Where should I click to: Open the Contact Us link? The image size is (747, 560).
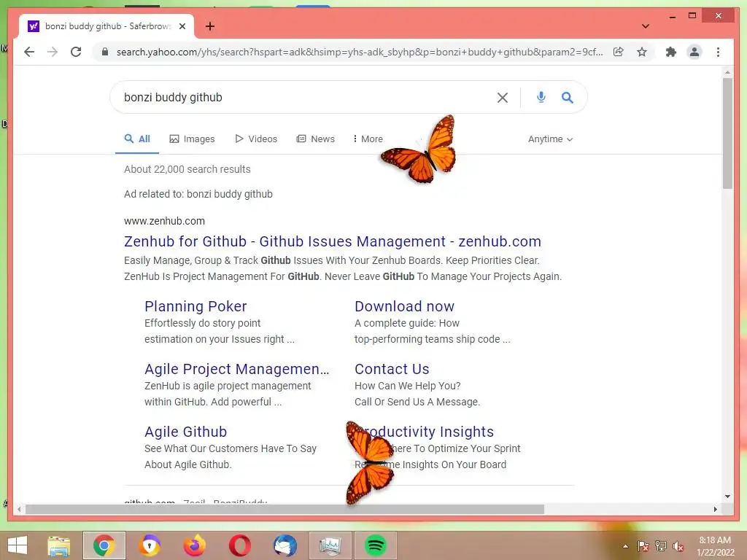tap(392, 369)
